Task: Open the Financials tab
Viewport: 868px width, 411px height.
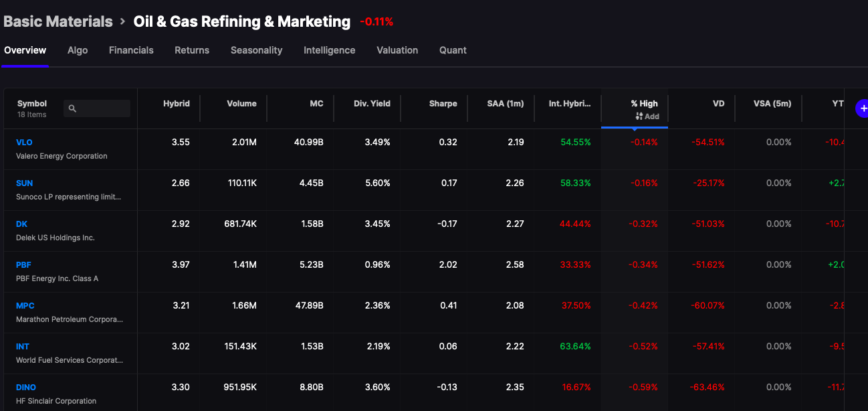Action: pyautogui.click(x=131, y=50)
